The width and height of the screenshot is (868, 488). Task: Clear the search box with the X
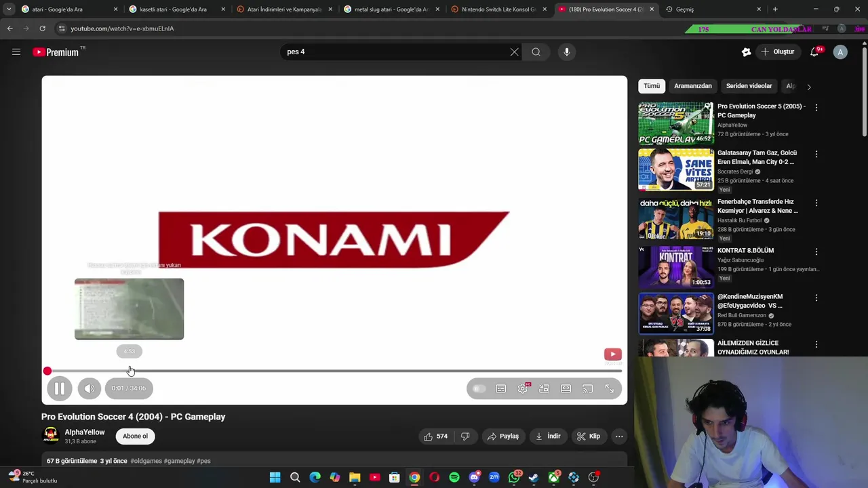click(x=514, y=52)
